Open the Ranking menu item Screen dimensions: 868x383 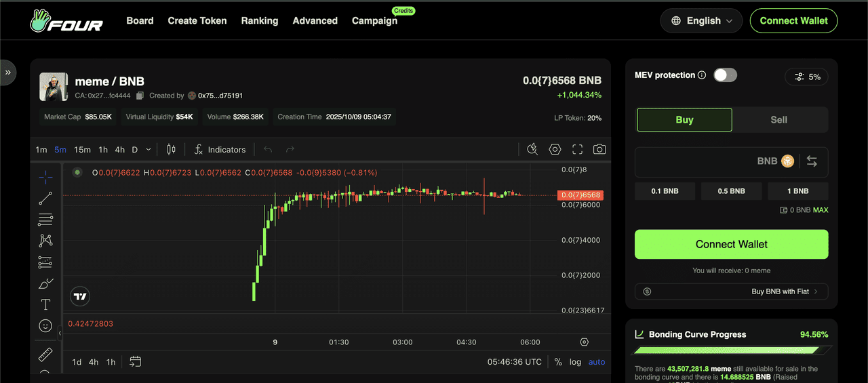[260, 21]
